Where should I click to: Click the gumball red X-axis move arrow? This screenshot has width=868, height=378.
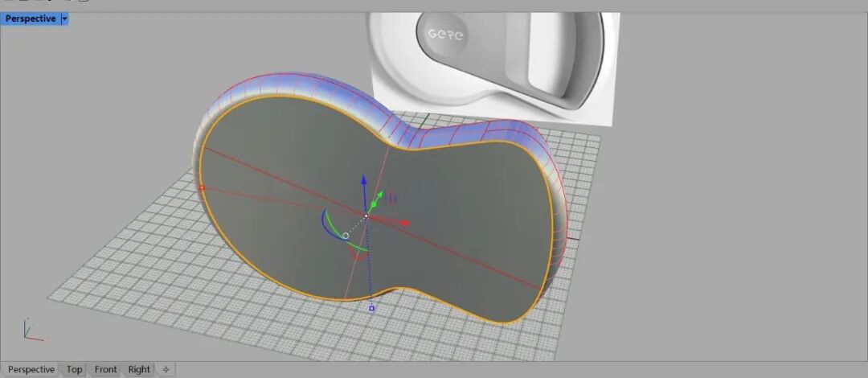coord(405,223)
